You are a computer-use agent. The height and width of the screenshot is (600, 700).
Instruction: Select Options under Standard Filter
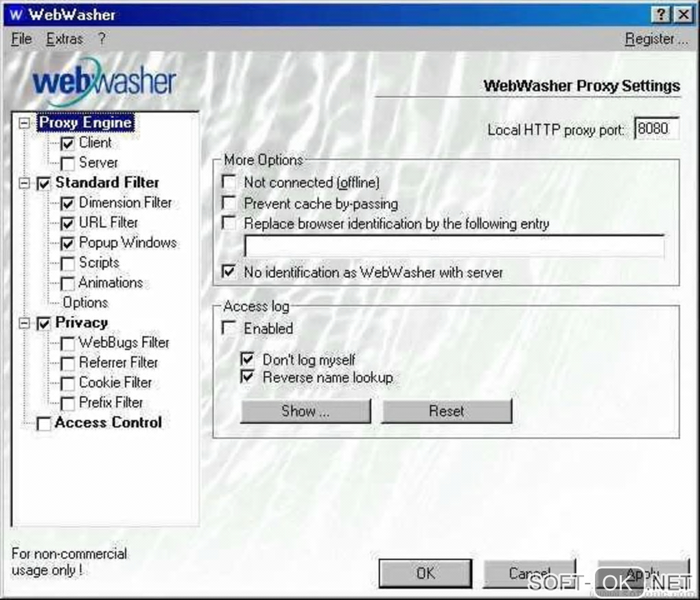pyautogui.click(x=85, y=303)
